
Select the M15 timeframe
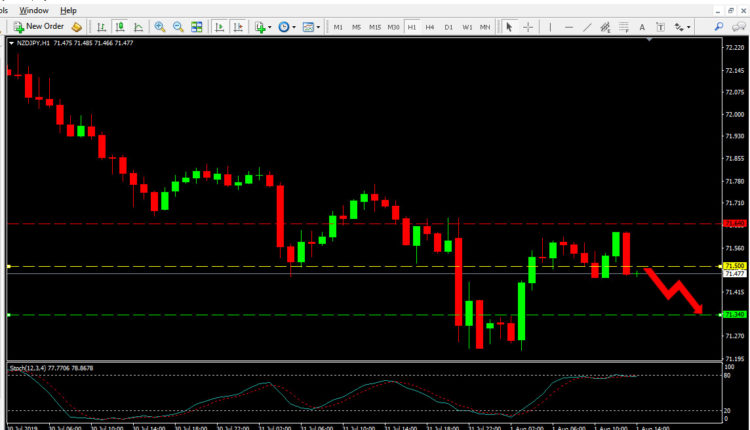point(375,27)
